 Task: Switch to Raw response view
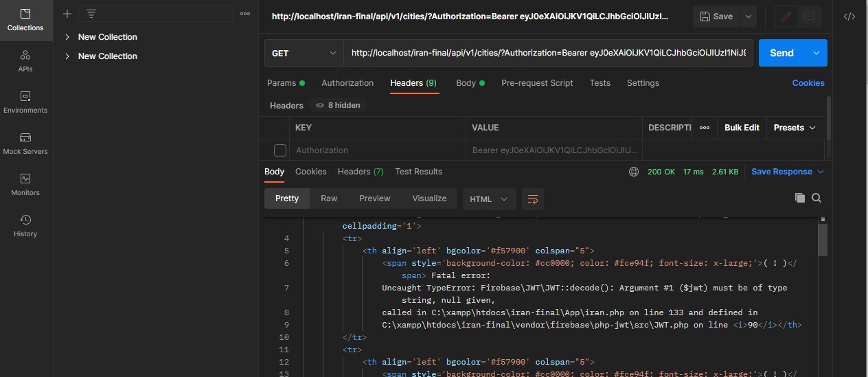tap(329, 198)
